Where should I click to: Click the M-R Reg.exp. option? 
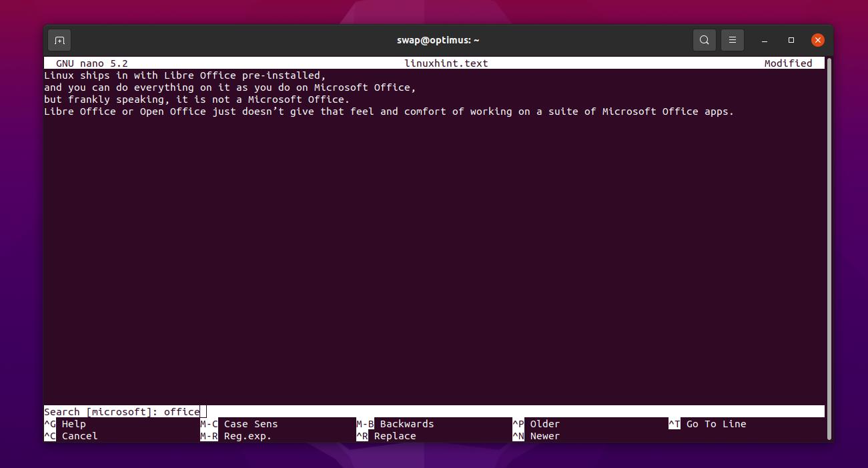236,436
